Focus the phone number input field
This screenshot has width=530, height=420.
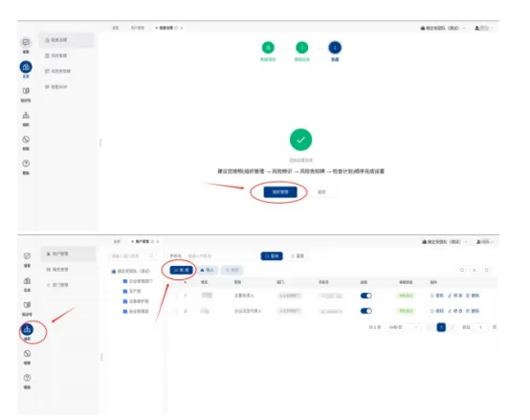tap(220, 256)
